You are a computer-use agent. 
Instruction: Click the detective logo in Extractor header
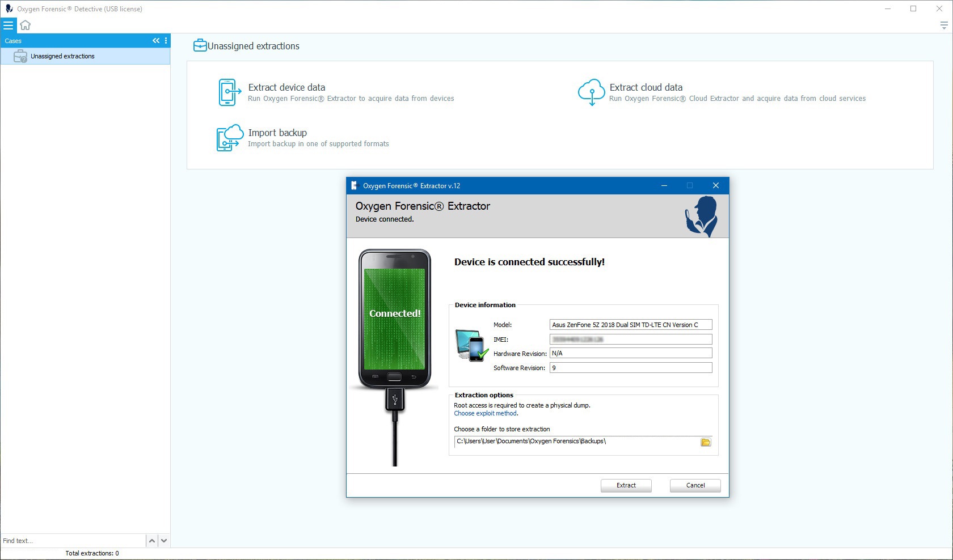701,216
